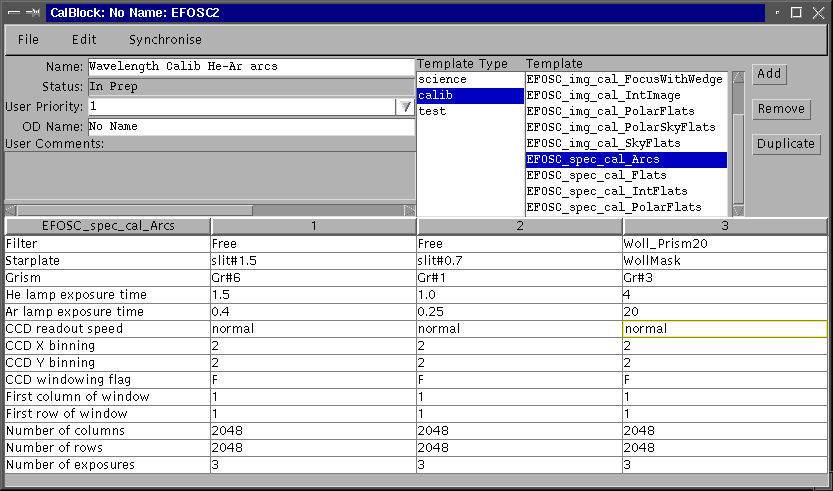Click CCD readout speed cell in column 1
Image resolution: width=833 pixels, height=491 pixels.
(x=313, y=329)
